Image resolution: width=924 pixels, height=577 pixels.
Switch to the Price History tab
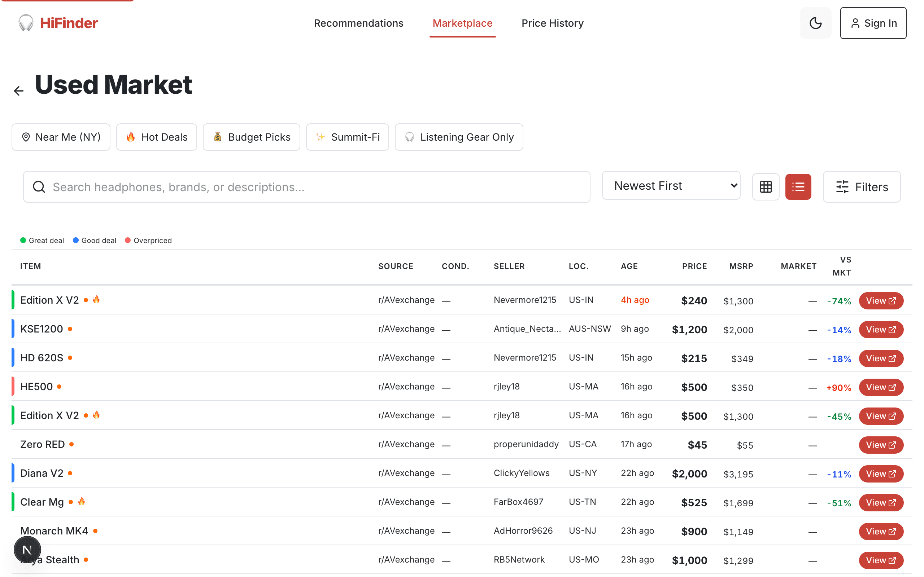[552, 23]
